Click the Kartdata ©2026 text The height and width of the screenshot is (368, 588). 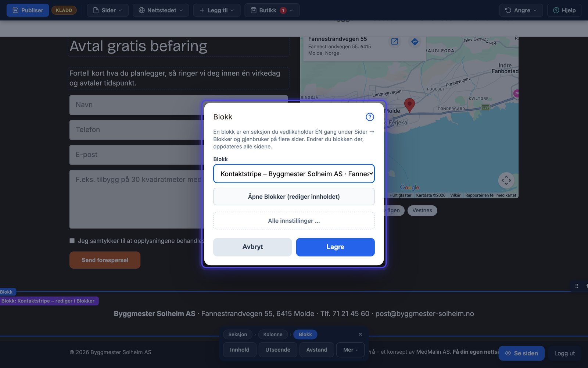click(x=431, y=195)
